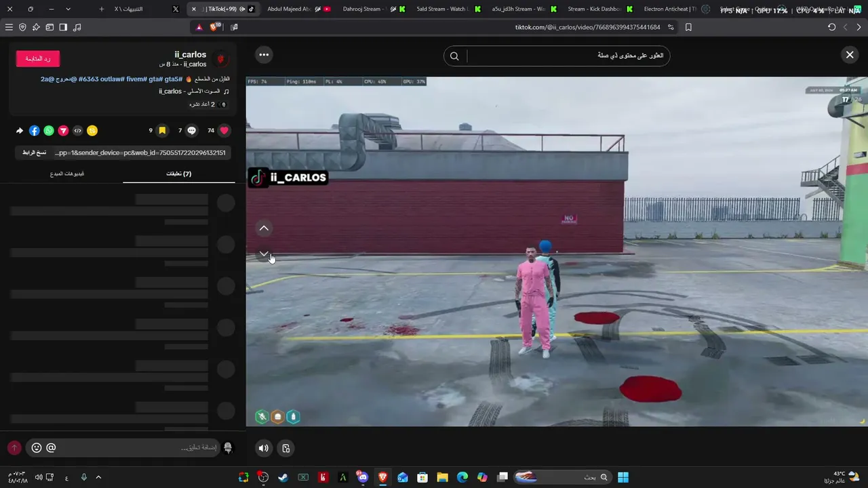Image resolution: width=868 pixels, height=488 pixels.
Task: Click the search magnifier in the video search bar
Action: pyautogui.click(x=454, y=56)
